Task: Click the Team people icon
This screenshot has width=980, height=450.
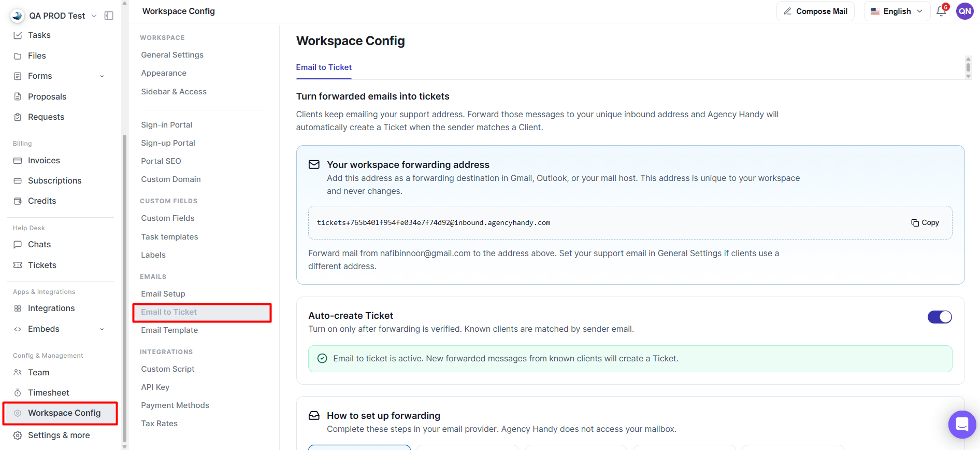Action: click(x=18, y=373)
